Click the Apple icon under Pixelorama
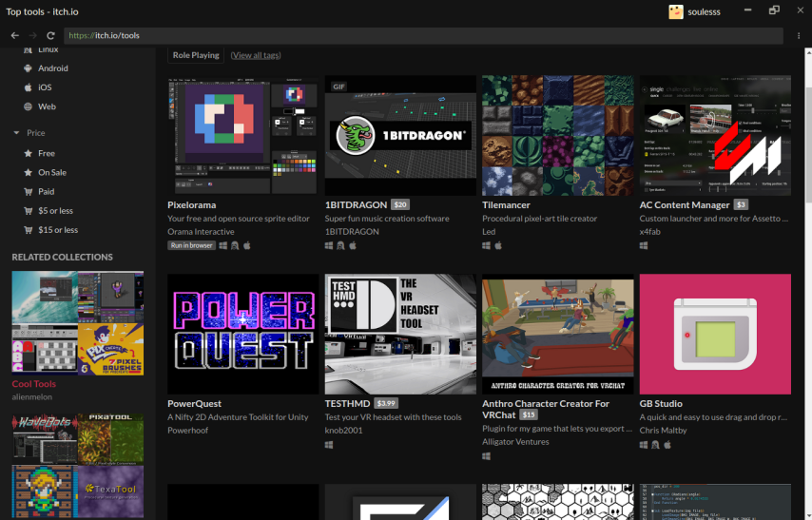Image resolution: width=812 pixels, height=520 pixels. (x=247, y=245)
